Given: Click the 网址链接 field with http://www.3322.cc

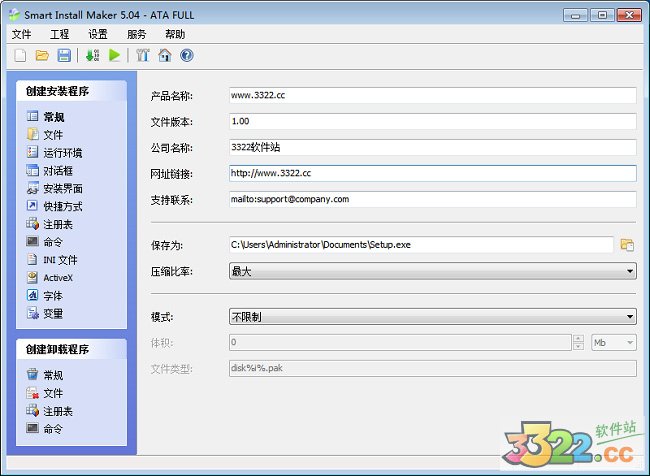Looking at the screenshot, I should [433, 173].
